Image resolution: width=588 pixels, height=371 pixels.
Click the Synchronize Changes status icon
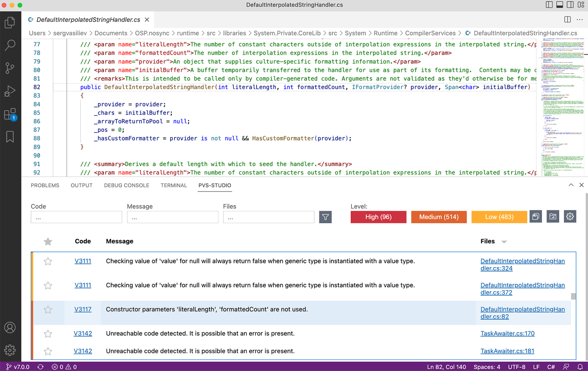tap(40, 366)
